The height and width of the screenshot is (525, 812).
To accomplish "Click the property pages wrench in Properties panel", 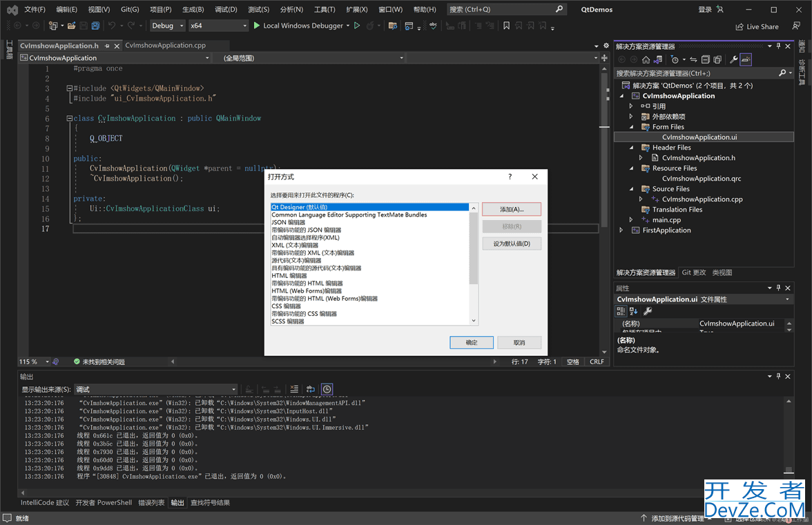I will point(648,311).
